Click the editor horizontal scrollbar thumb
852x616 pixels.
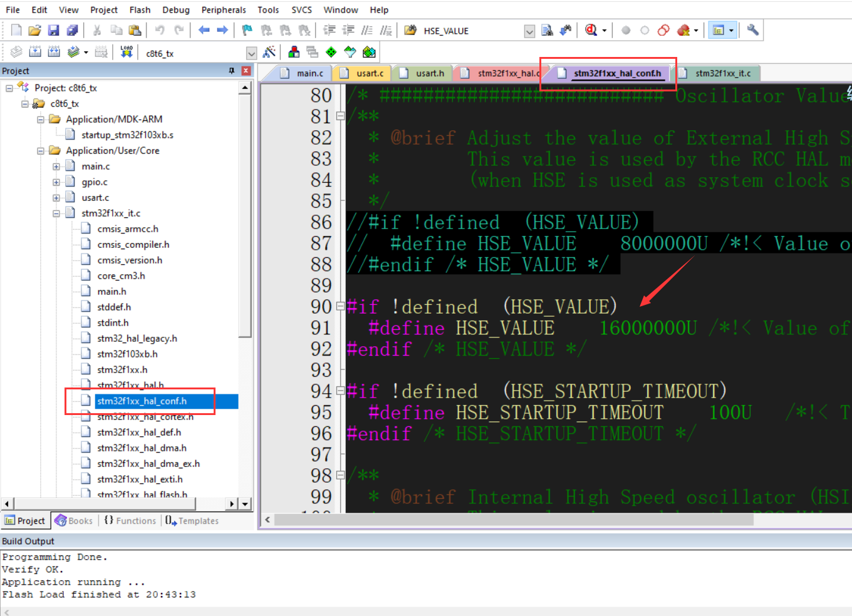(514, 520)
